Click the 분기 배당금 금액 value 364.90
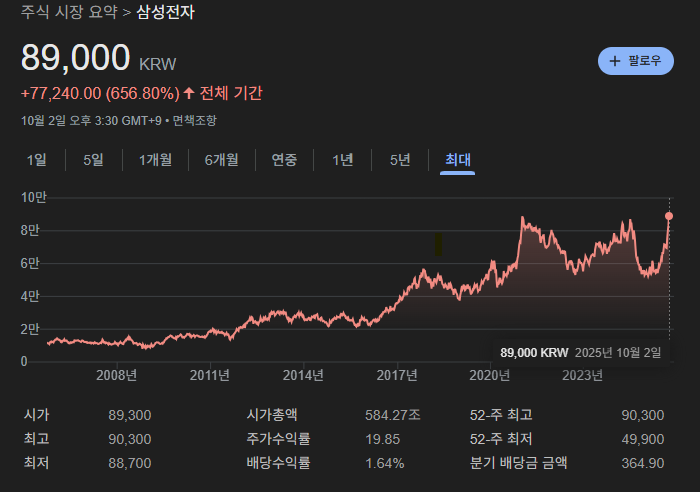This screenshot has width=700, height=492. pyautogui.click(x=643, y=463)
